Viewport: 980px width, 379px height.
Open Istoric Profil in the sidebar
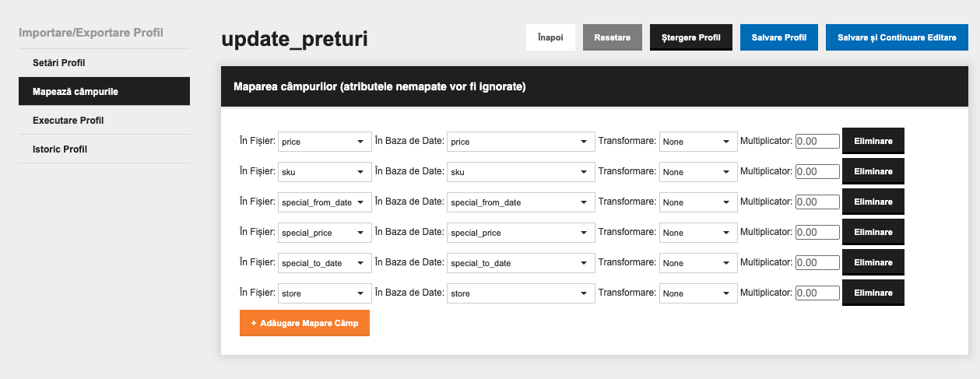[104, 149]
